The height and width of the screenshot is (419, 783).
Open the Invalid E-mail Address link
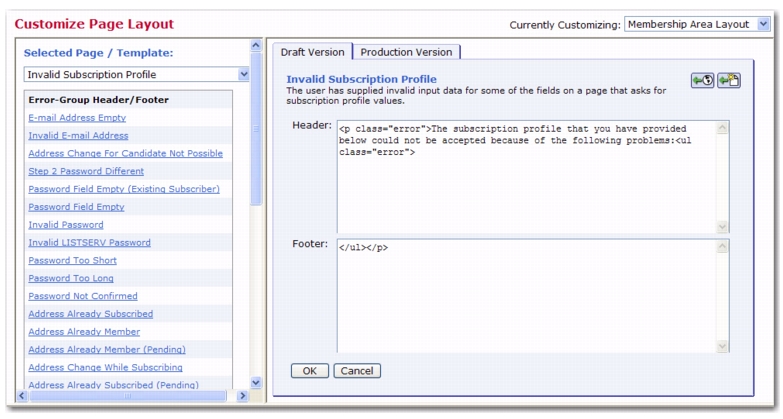click(78, 135)
